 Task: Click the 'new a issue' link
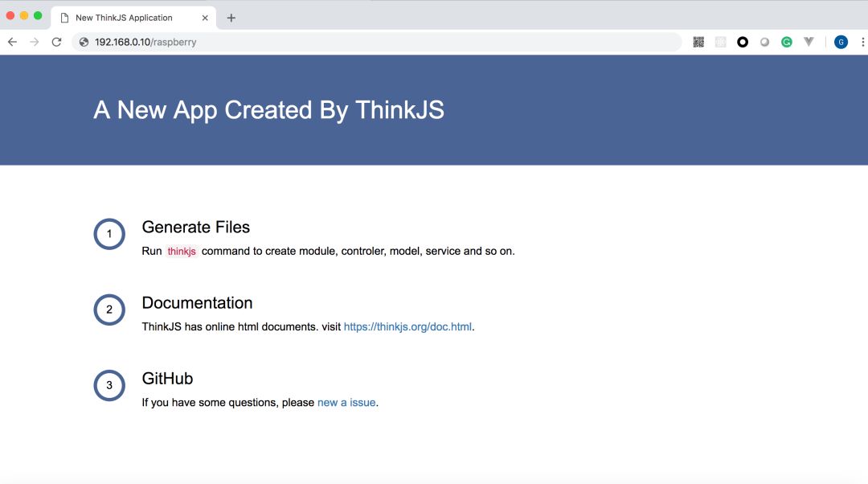(346, 403)
